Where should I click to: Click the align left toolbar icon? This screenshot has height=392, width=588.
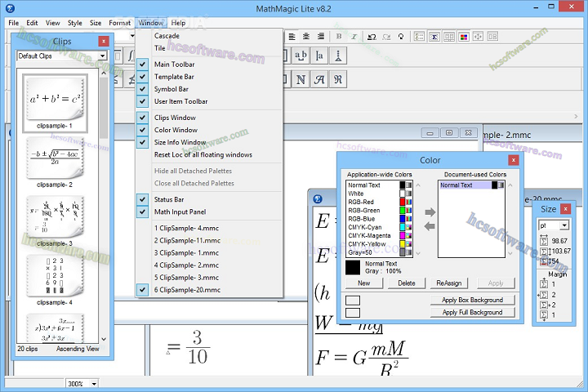tap(292, 37)
